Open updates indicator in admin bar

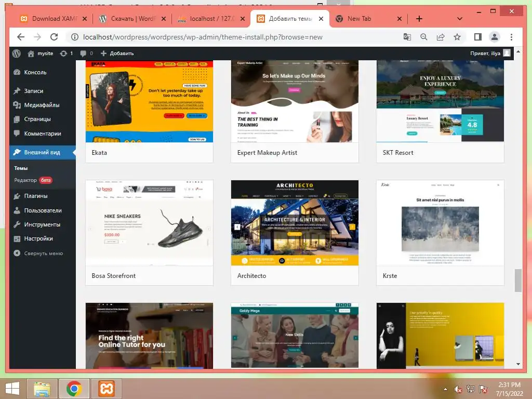[66, 54]
